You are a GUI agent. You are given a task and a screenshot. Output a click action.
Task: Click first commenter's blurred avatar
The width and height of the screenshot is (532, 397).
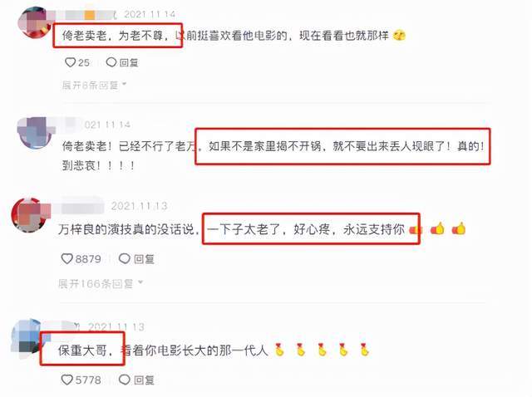(x=34, y=22)
